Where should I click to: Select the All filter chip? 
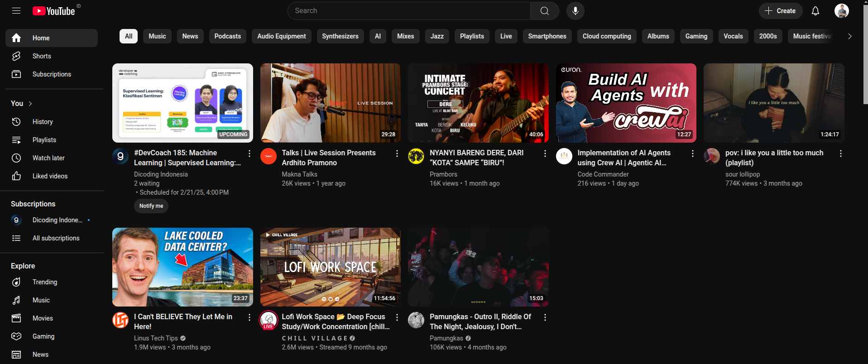(129, 36)
